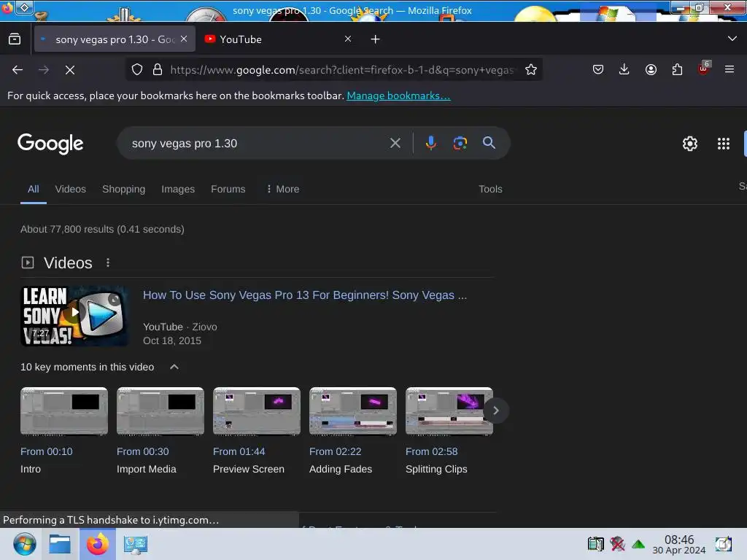Stop loading the page
Screen dimensions: 747x560
tap(70, 70)
